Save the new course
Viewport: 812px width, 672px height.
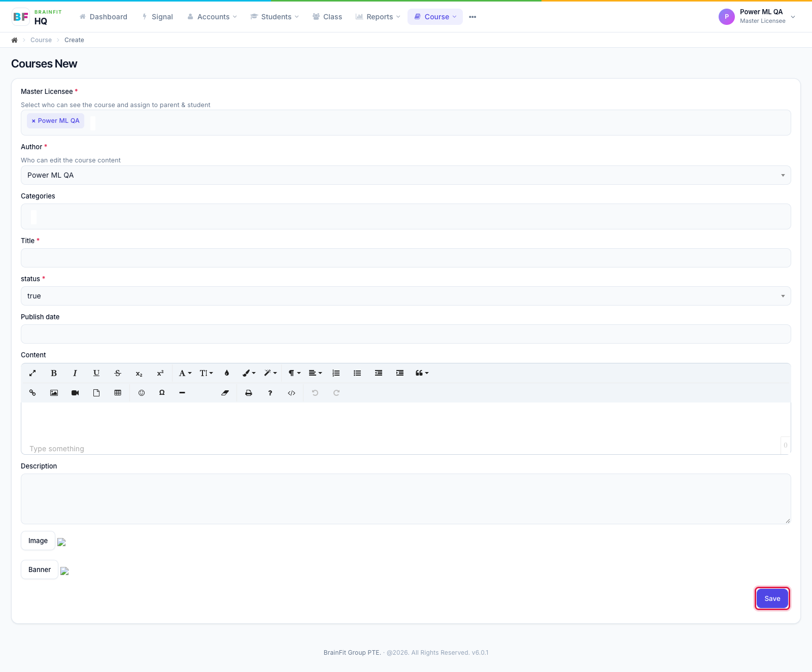pyautogui.click(x=772, y=598)
